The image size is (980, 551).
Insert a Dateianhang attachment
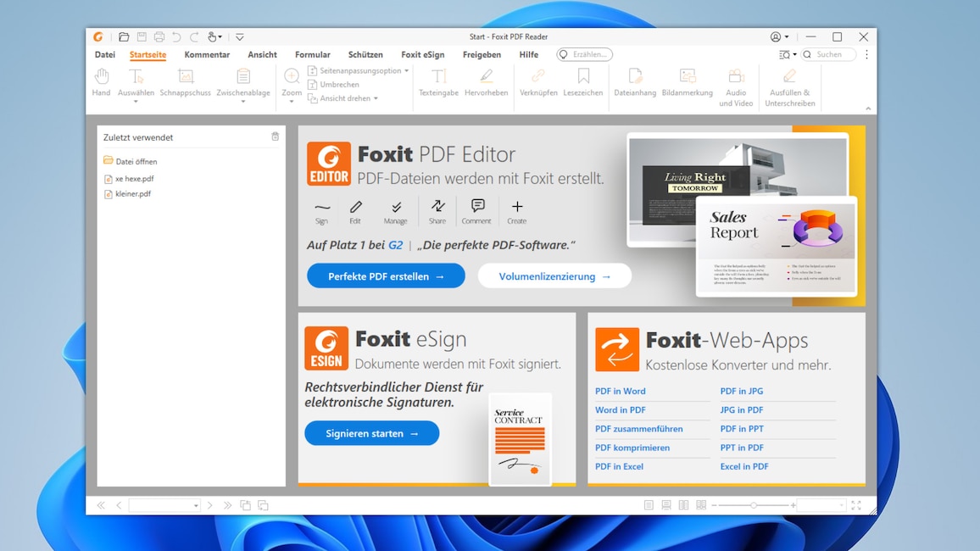point(634,85)
